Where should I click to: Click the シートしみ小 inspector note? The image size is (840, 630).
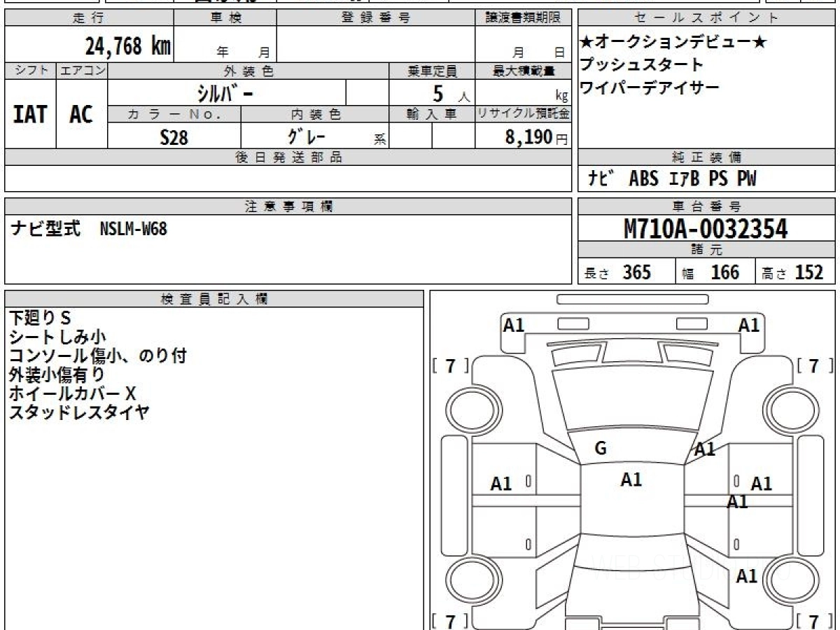point(57,337)
